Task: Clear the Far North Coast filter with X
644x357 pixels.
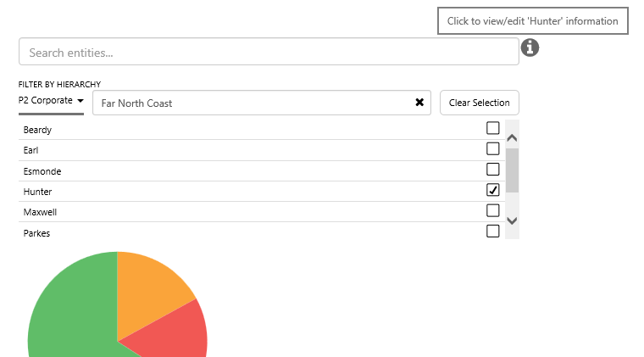Action: tap(419, 103)
